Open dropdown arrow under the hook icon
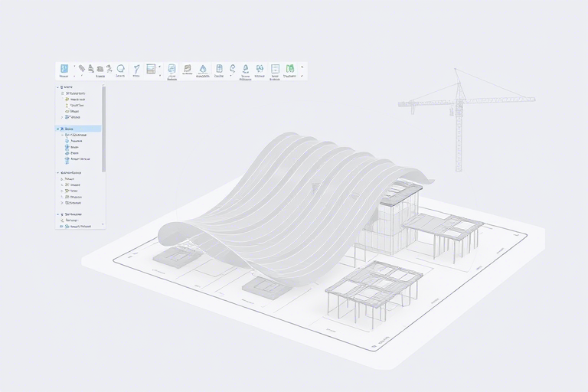Screen dimensions: 588x392 coord(231,76)
